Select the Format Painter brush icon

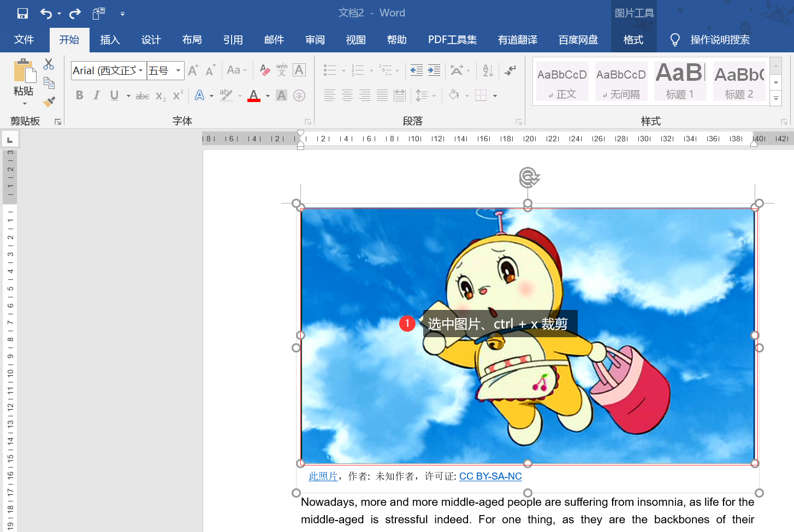click(x=49, y=101)
